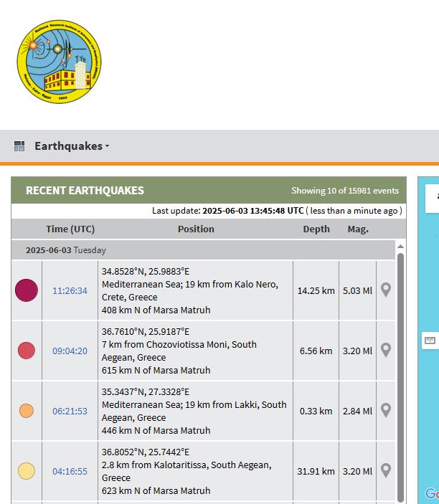Click the dark magenta magnitude 5.03 circle

pos(27,290)
